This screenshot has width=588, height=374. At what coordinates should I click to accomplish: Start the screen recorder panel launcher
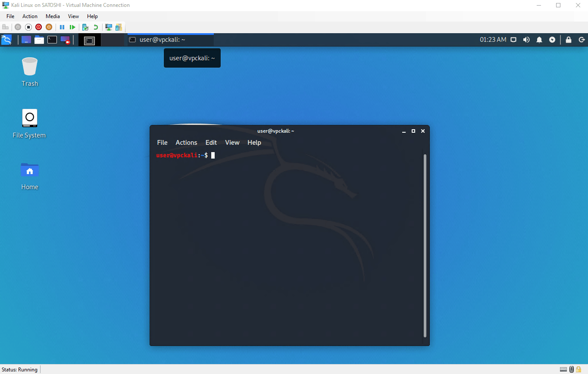65,40
